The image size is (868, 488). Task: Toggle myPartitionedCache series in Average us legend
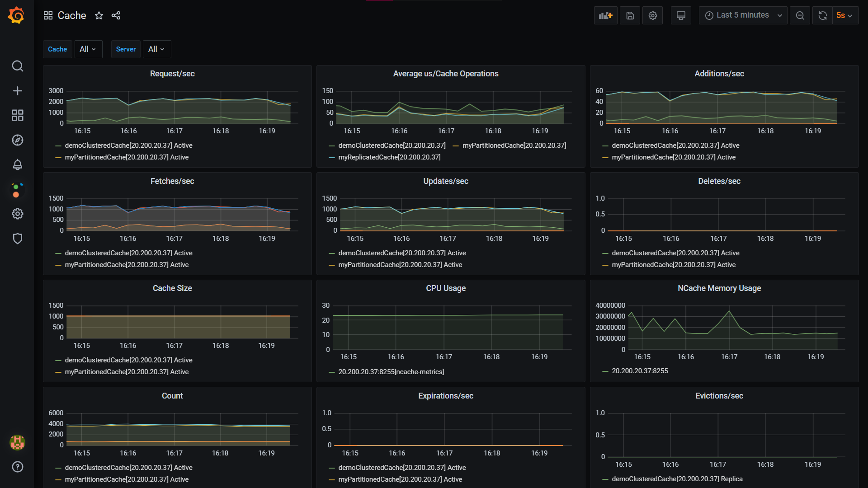tap(514, 145)
